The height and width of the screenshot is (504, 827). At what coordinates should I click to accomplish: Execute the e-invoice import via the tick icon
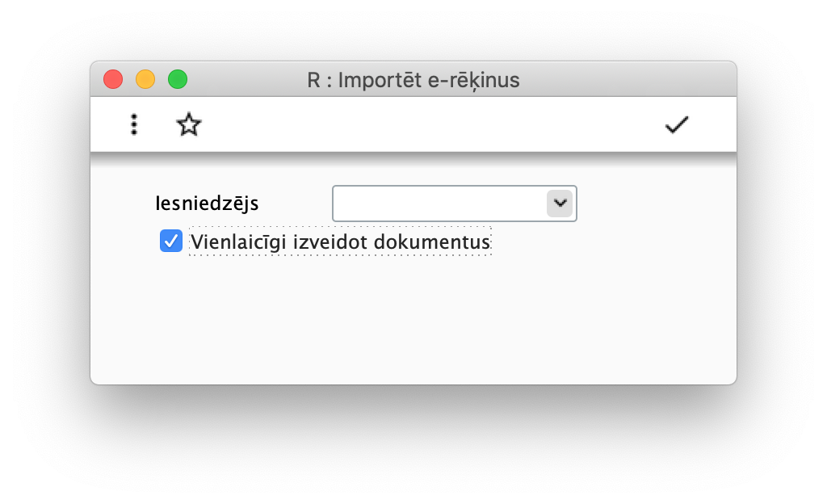point(677,124)
